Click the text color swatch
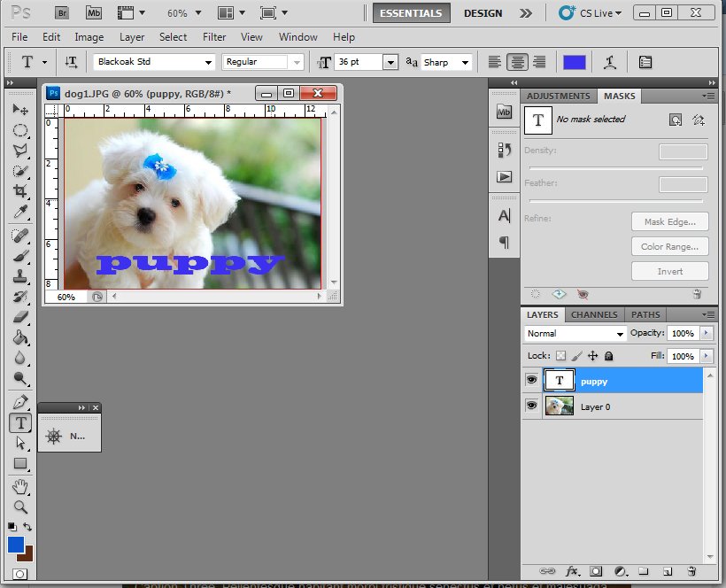Screen dimensions: 726x588 (x=574, y=62)
